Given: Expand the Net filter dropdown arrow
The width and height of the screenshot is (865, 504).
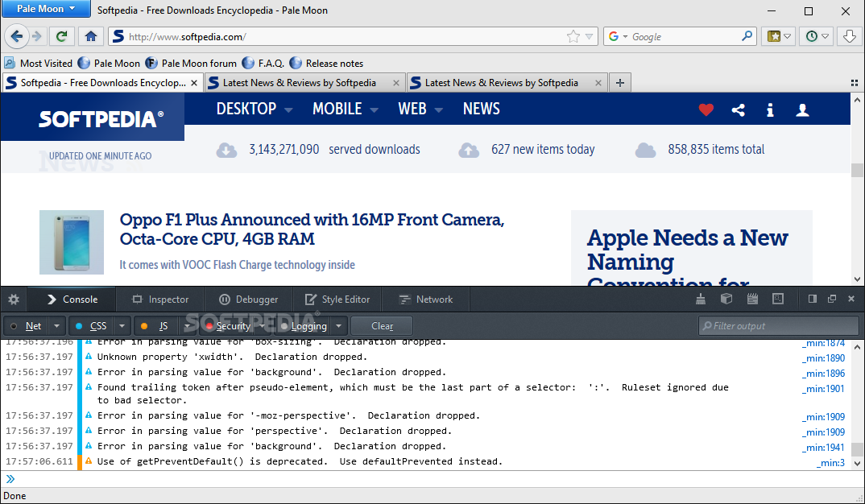Looking at the screenshot, I should click(x=57, y=326).
